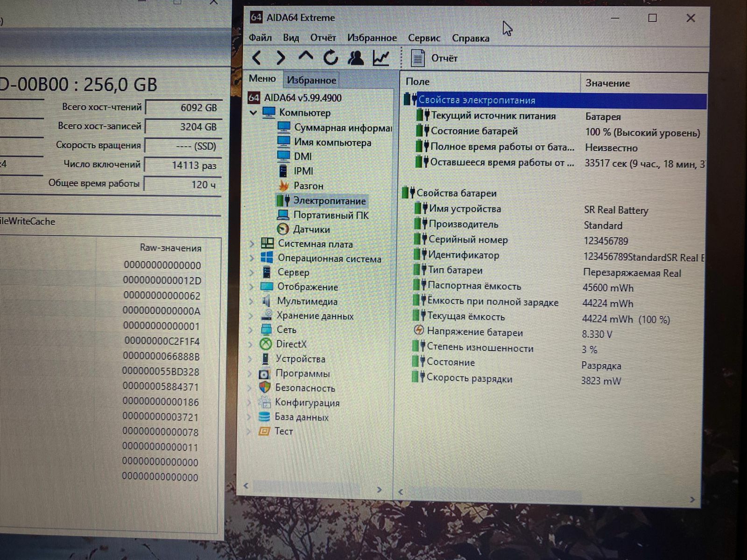Click right arrow of details pane scrollbar
This screenshot has width=747, height=560.
(x=692, y=499)
